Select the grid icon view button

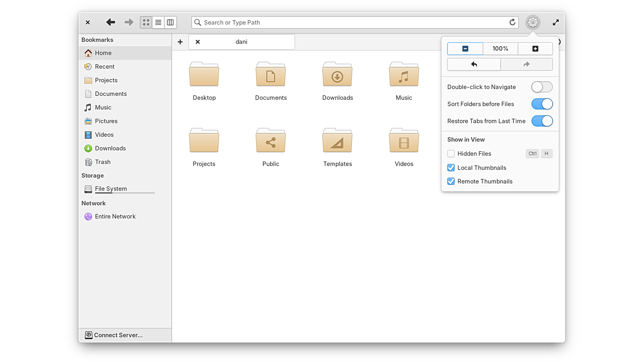[x=146, y=22]
